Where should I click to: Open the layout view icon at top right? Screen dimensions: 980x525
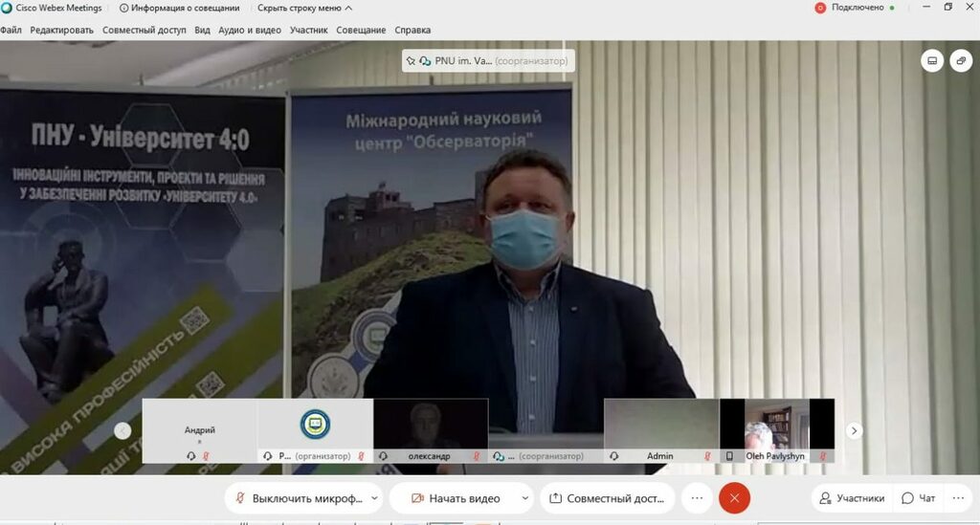(932, 61)
